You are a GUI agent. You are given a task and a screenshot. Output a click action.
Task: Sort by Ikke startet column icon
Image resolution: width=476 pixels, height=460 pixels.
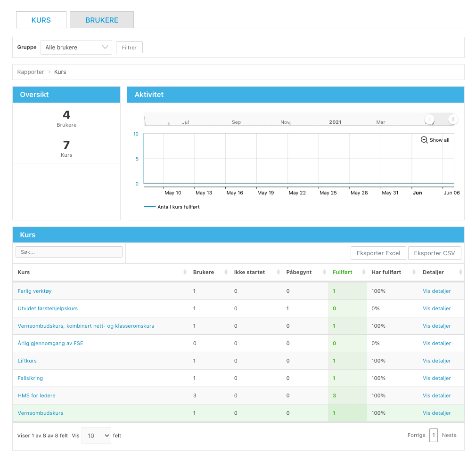(x=278, y=273)
